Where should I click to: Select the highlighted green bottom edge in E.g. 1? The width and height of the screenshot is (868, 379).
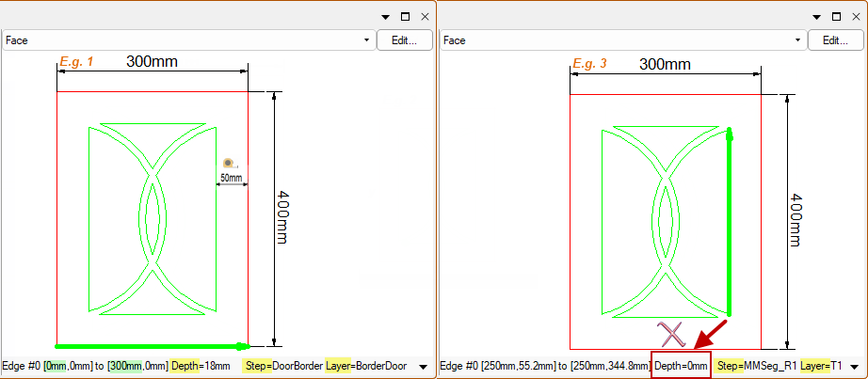[x=151, y=346]
